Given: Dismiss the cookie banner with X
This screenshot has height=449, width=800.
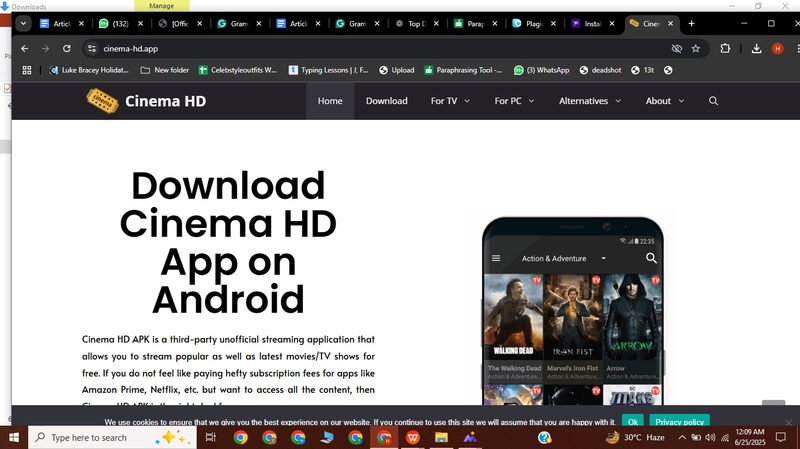Looking at the screenshot, I should pyautogui.click(x=789, y=422).
